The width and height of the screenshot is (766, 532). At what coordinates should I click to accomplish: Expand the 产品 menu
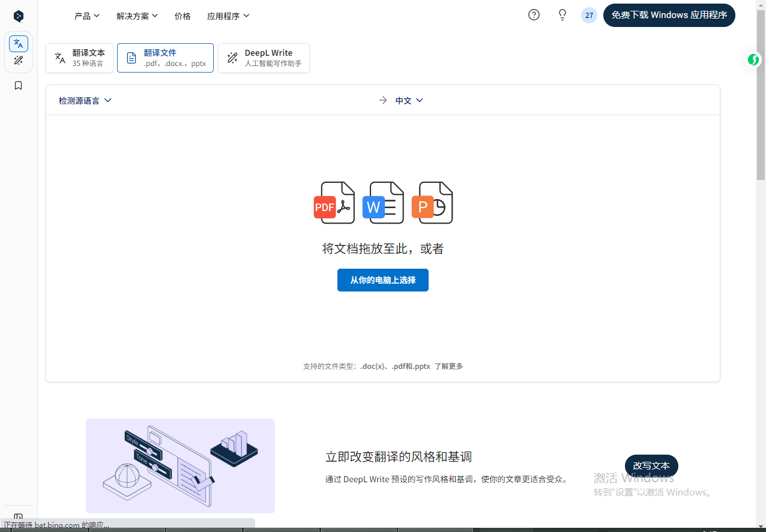(87, 16)
